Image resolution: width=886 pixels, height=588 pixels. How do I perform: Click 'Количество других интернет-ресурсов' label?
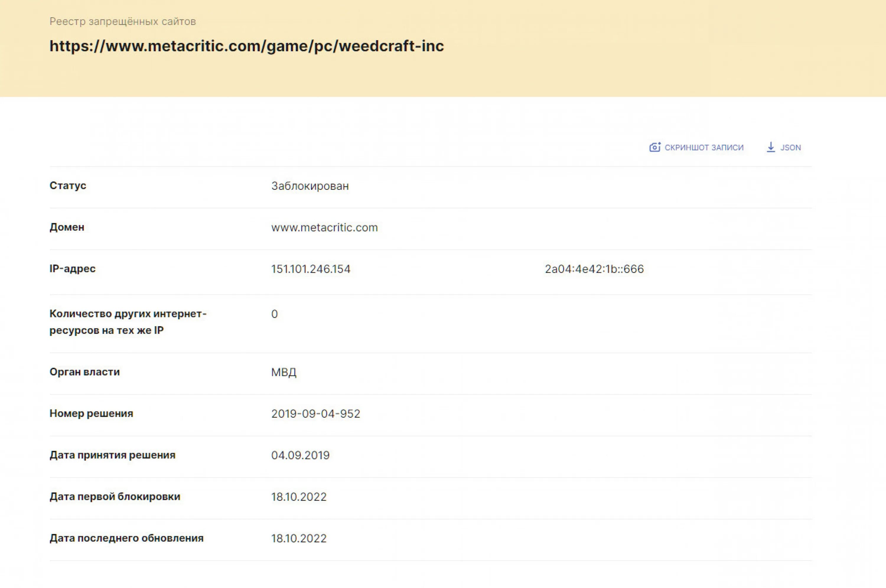[128, 322]
